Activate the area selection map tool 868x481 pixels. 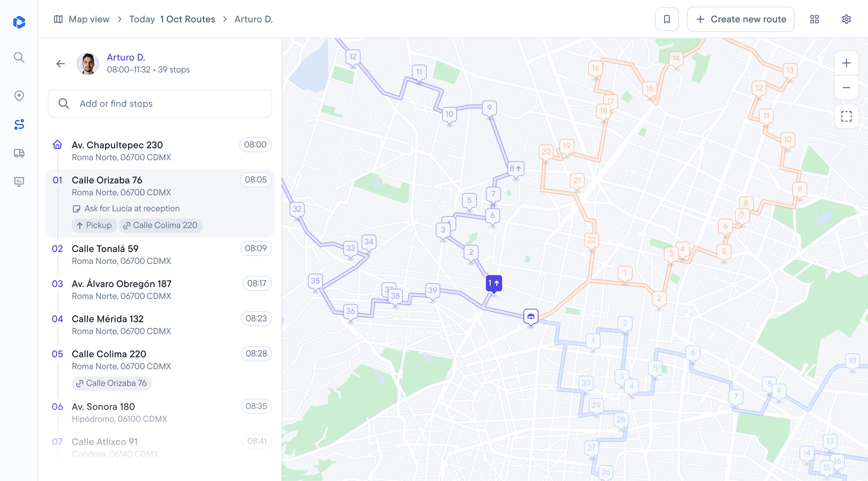(x=846, y=116)
